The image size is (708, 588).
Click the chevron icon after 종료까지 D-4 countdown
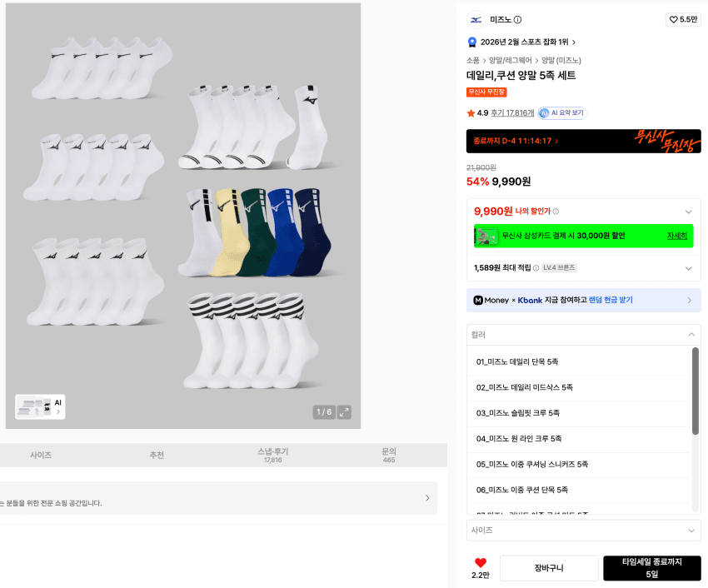(x=556, y=142)
